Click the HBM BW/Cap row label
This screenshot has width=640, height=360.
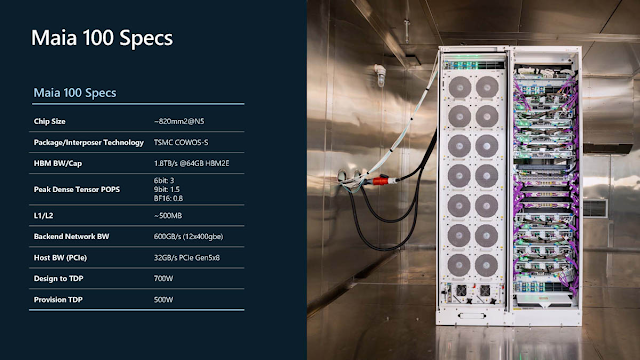(58, 163)
